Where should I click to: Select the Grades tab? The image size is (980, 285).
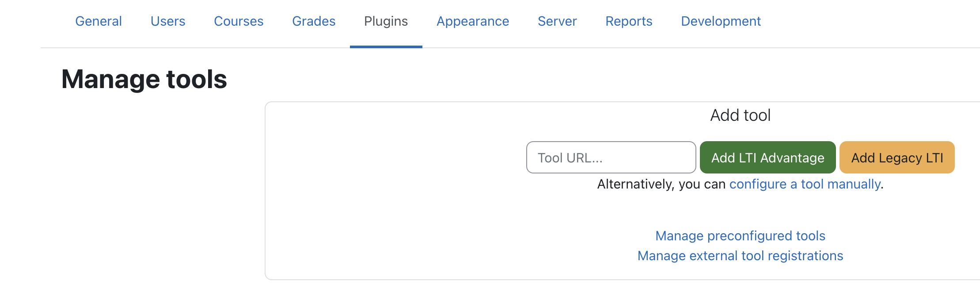[x=314, y=21]
